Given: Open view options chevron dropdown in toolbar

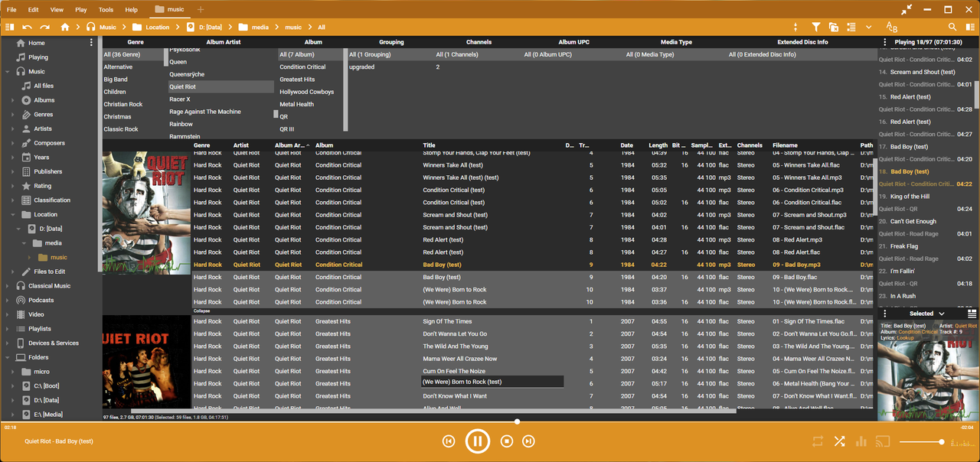Looking at the screenshot, I should pos(868,27).
